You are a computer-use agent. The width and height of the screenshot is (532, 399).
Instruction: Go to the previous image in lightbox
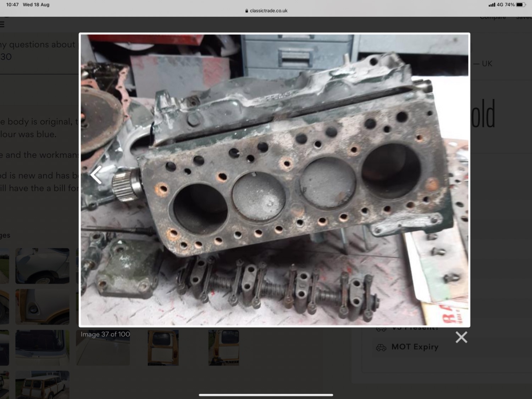[x=96, y=175]
